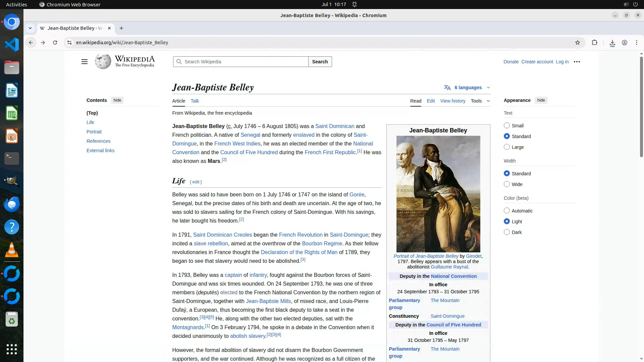
Task: Reload the page with the refresh icon
Action: tap(55, 43)
